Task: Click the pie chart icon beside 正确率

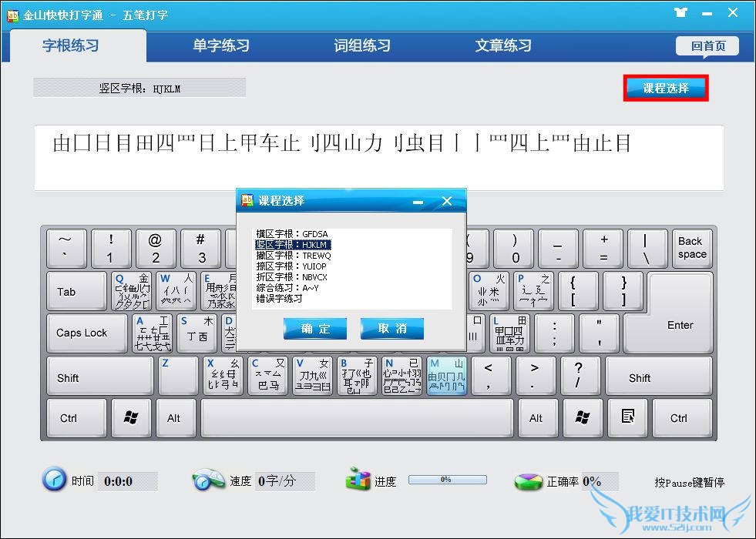Action: [x=528, y=480]
